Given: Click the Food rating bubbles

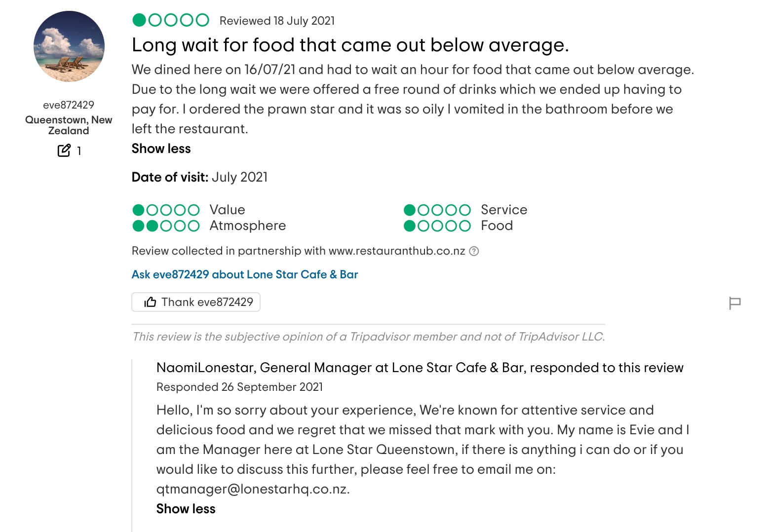Looking at the screenshot, I should [437, 226].
